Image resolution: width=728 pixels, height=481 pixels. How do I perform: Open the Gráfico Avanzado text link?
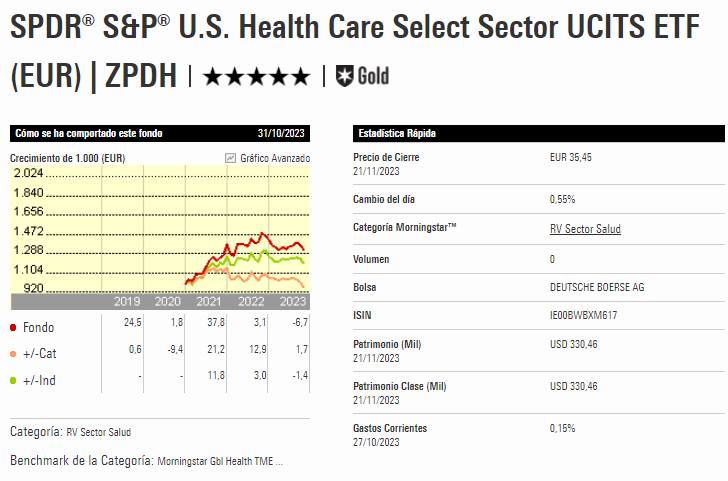275,158
